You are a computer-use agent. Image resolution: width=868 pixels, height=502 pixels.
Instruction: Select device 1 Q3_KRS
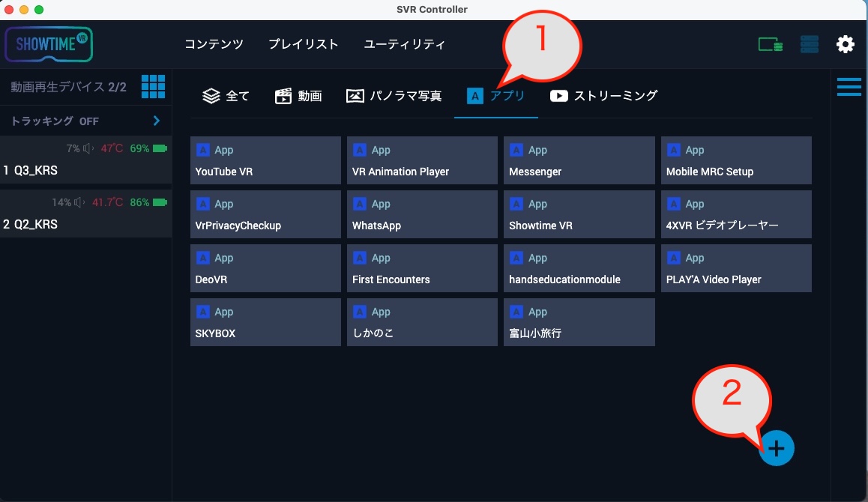coord(85,160)
